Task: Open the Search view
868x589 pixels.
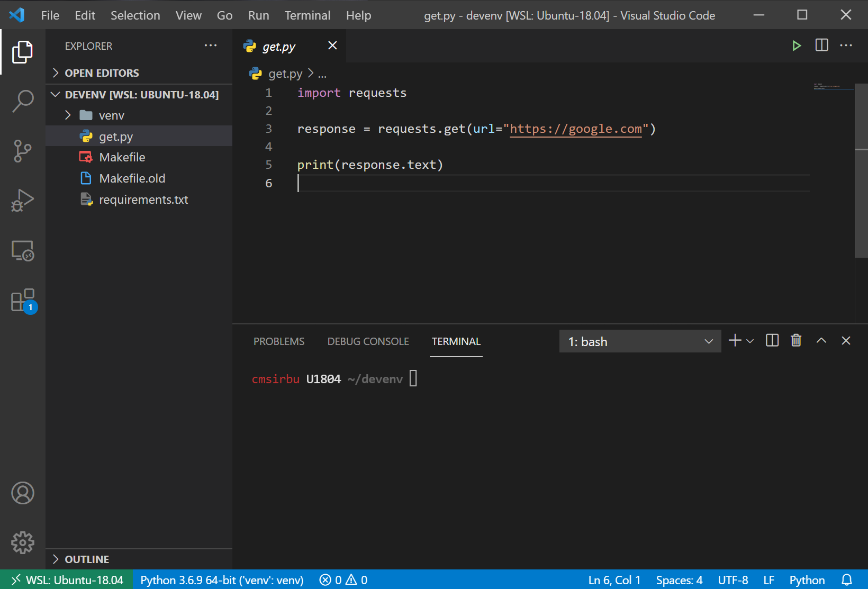Action: point(22,101)
